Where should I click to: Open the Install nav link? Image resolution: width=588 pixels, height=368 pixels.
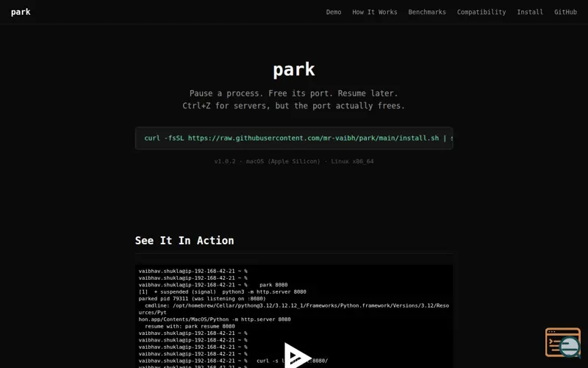pos(529,12)
